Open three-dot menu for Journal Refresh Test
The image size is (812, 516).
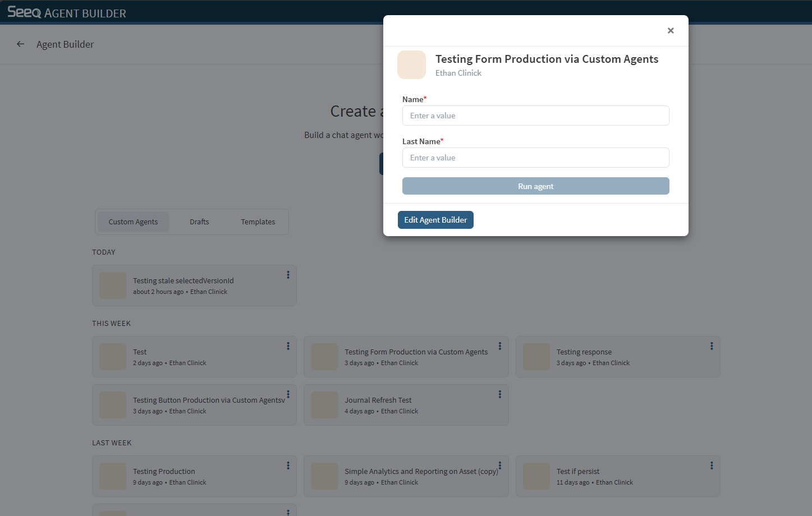[499, 394]
